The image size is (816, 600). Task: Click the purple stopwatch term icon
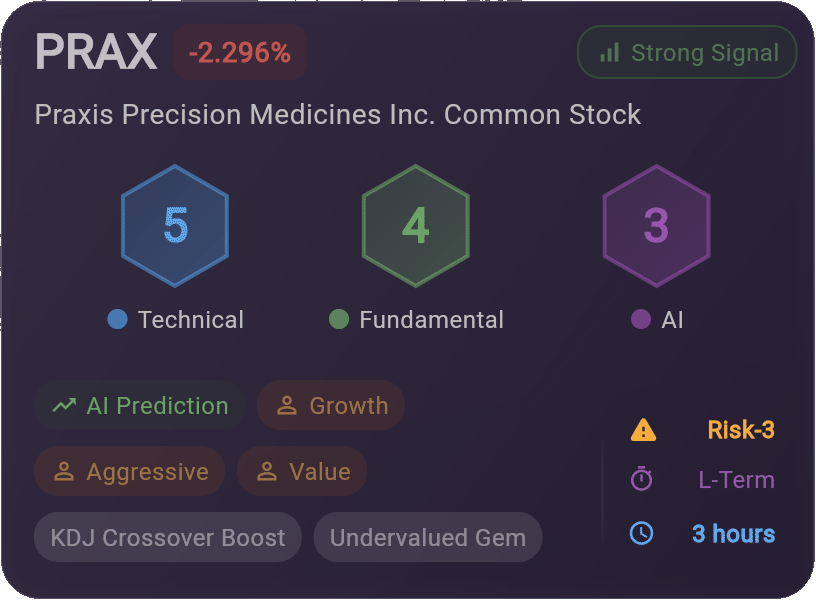point(641,479)
